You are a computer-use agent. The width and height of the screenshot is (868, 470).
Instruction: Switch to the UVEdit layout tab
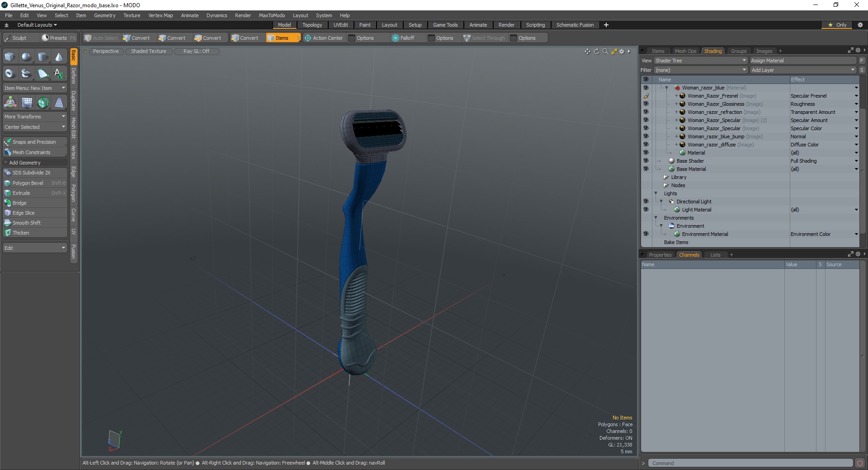[x=340, y=25]
